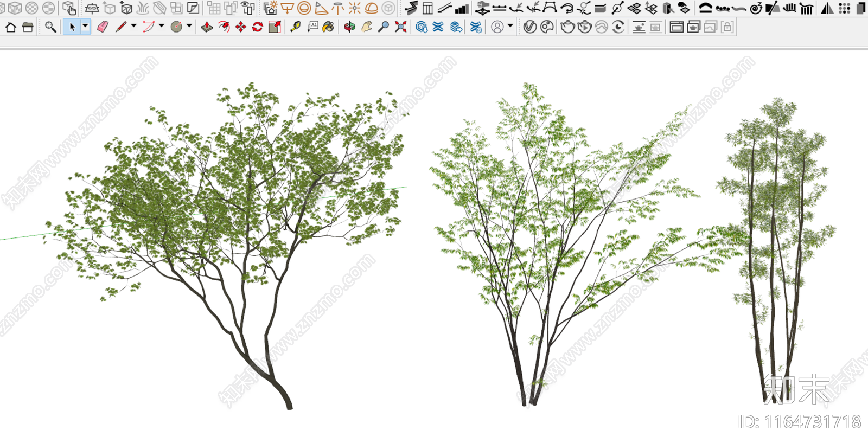Open the Select tool dropdown arrow
This screenshot has height=443, width=868.
pyautogui.click(x=85, y=27)
